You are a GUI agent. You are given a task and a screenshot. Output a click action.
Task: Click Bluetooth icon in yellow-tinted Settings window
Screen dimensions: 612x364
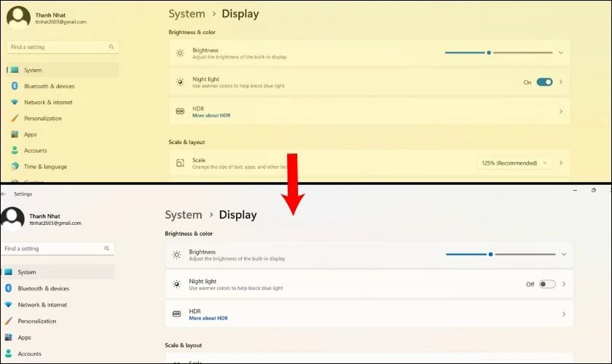point(15,86)
